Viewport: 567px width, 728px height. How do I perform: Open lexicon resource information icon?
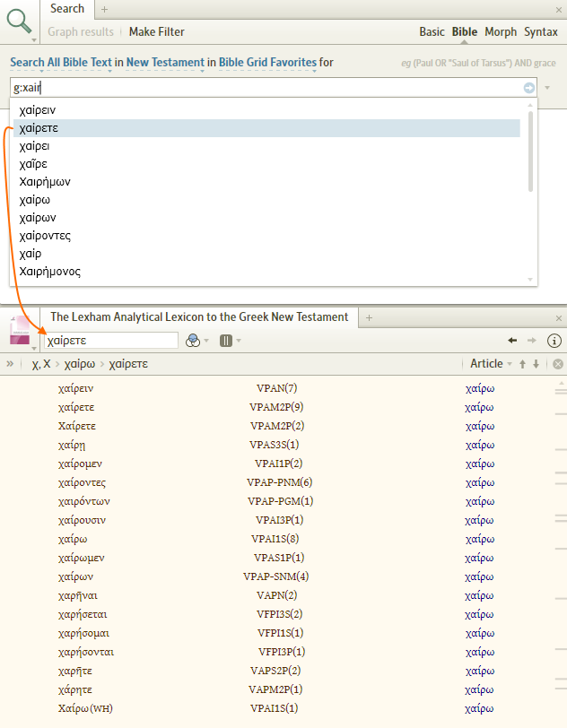[554, 341]
